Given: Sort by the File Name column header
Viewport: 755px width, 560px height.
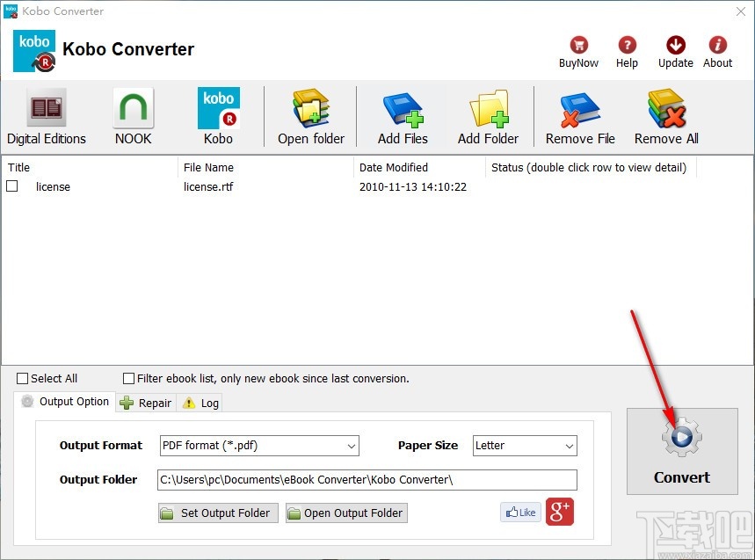Looking at the screenshot, I should 265,167.
